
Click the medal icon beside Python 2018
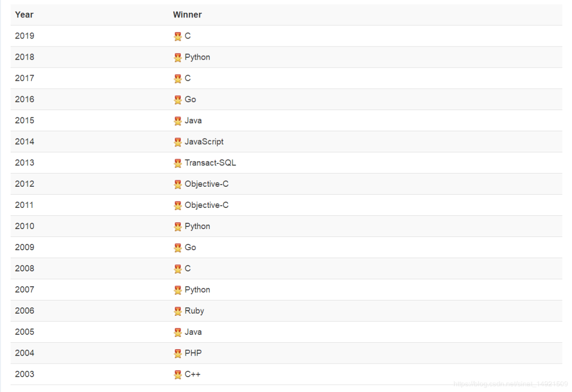click(x=177, y=57)
